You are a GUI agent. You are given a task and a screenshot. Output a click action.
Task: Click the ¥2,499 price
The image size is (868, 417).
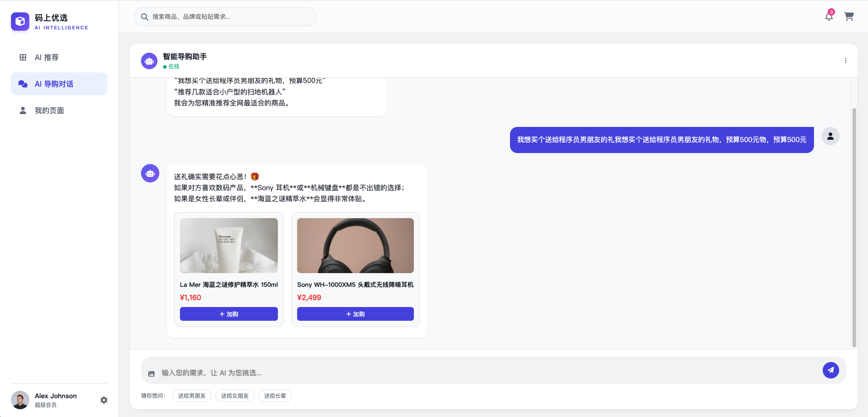tap(309, 297)
